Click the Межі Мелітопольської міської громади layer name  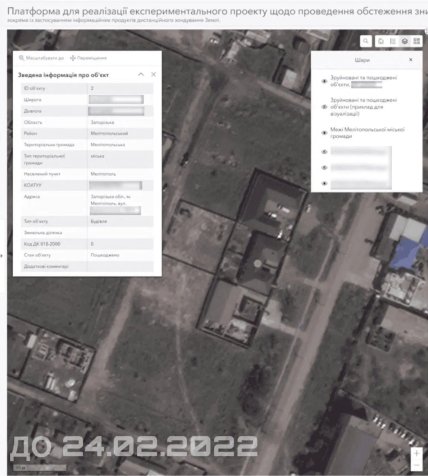(367, 133)
